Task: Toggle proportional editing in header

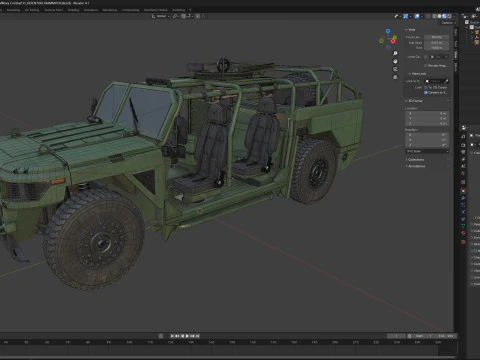Action: pos(197,16)
